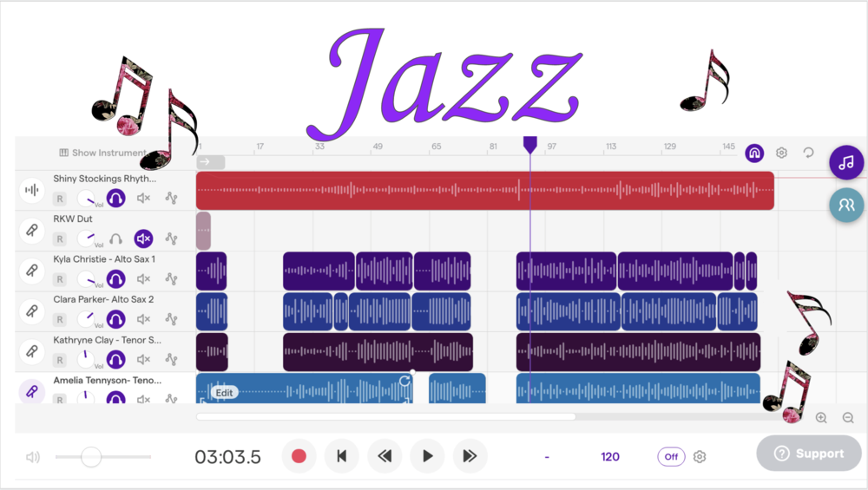Toggle solo on Kathryne Clay Tenor track
Image resolution: width=868 pixels, height=490 pixels.
115,360
